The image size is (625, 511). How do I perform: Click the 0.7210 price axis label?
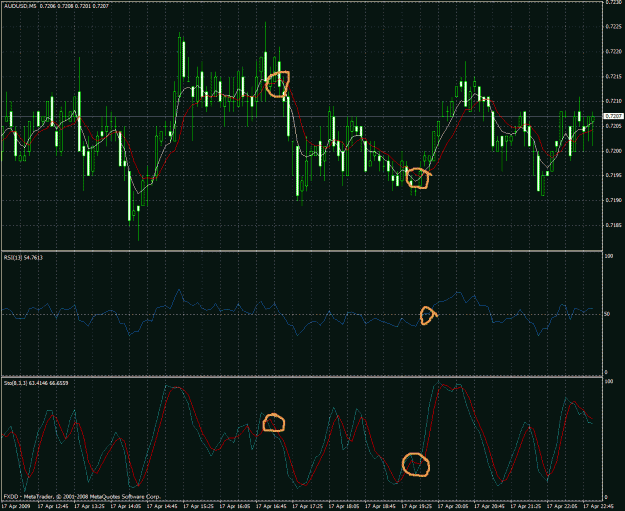click(x=614, y=101)
